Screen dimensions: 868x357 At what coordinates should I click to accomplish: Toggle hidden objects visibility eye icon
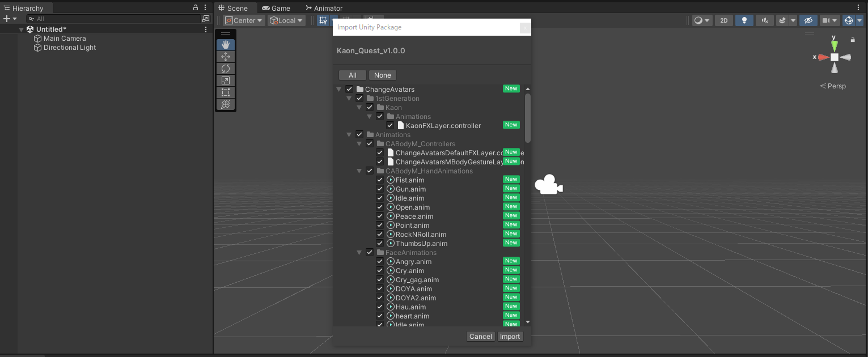(x=808, y=20)
